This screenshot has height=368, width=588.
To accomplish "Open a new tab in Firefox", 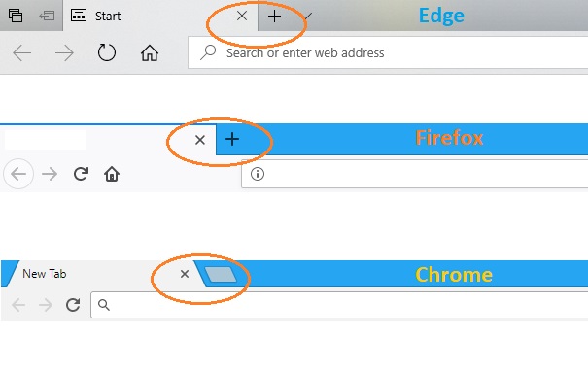I will (x=232, y=140).
